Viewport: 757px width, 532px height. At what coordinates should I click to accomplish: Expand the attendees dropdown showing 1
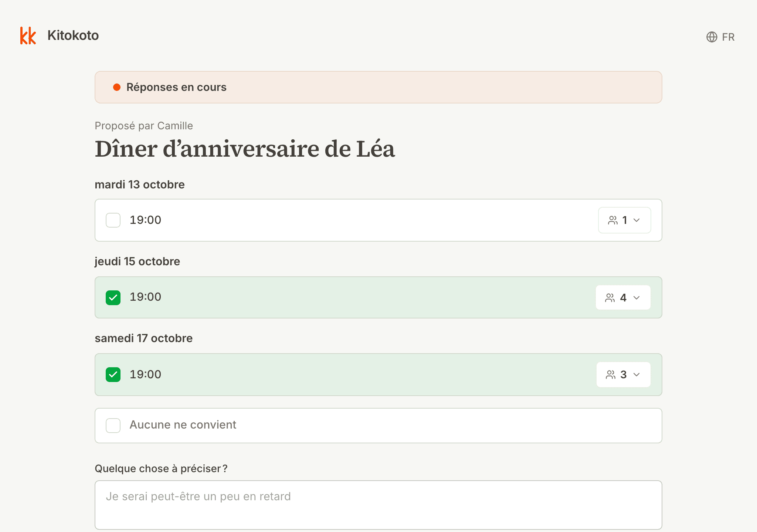point(624,220)
